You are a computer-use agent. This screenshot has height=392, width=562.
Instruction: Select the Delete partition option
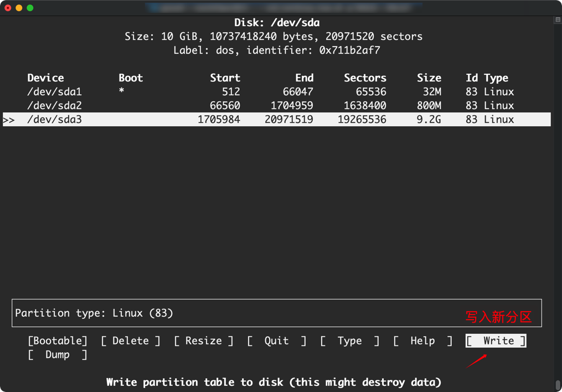pos(131,341)
